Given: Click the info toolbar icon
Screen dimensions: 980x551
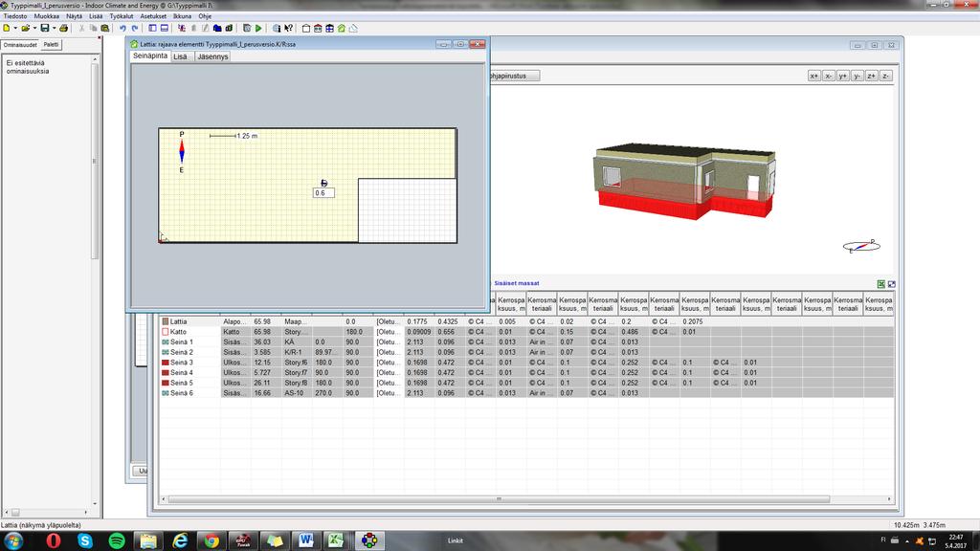Looking at the screenshot, I should point(277,28).
